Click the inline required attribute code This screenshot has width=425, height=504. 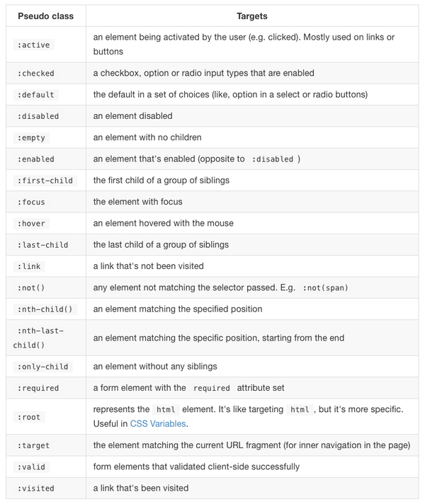(x=212, y=388)
